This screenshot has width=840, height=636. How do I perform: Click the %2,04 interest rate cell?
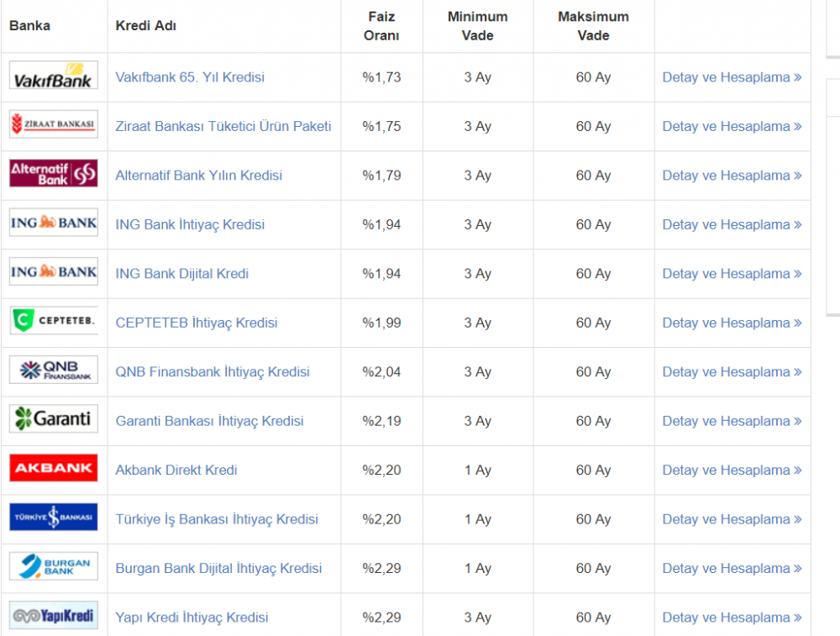point(381,372)
